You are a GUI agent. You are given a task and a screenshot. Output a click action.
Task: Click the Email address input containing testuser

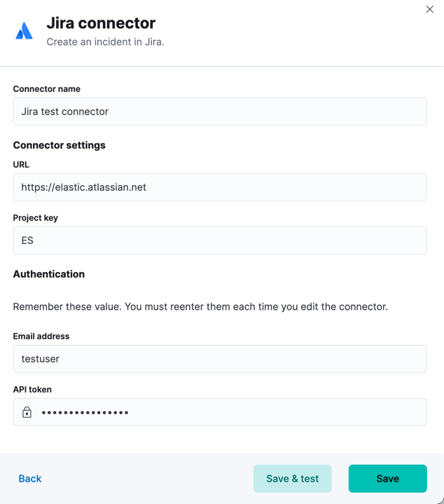coord(220,359)
